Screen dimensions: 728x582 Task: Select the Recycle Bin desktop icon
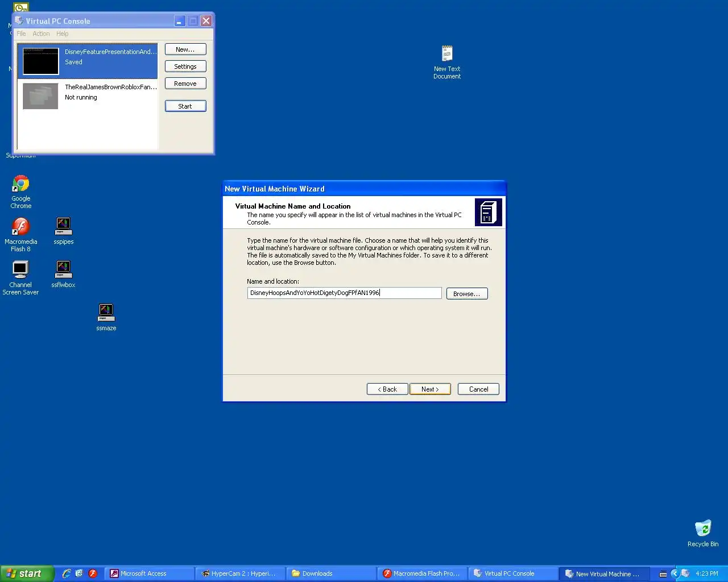[703, 534]
